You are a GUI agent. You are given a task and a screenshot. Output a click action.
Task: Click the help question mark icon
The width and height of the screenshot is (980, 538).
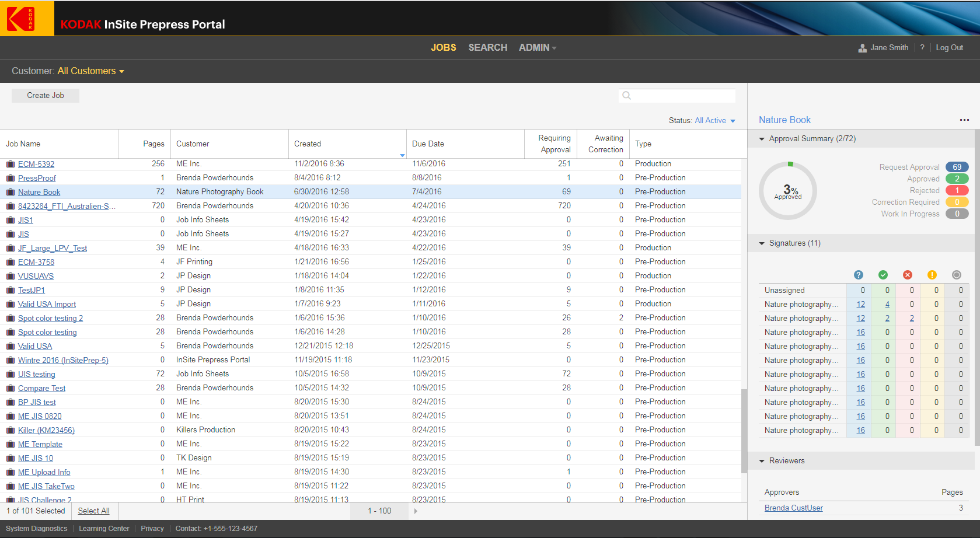[x=922, y=48]
